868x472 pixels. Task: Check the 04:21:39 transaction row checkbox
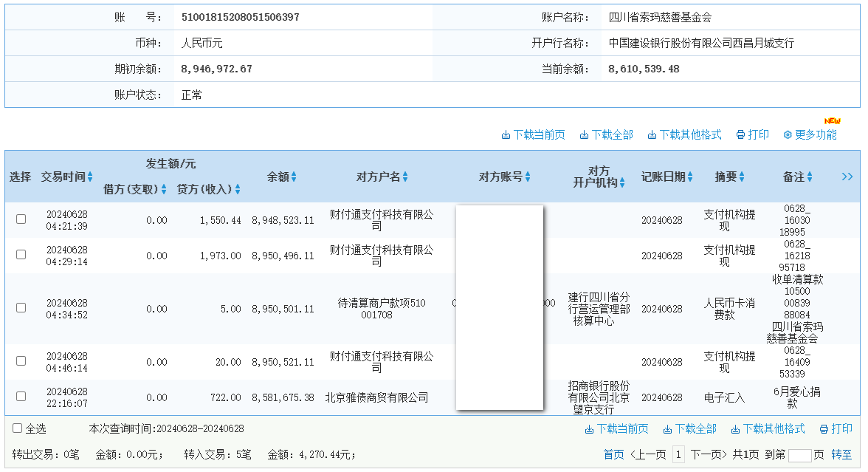pos(21,219)
